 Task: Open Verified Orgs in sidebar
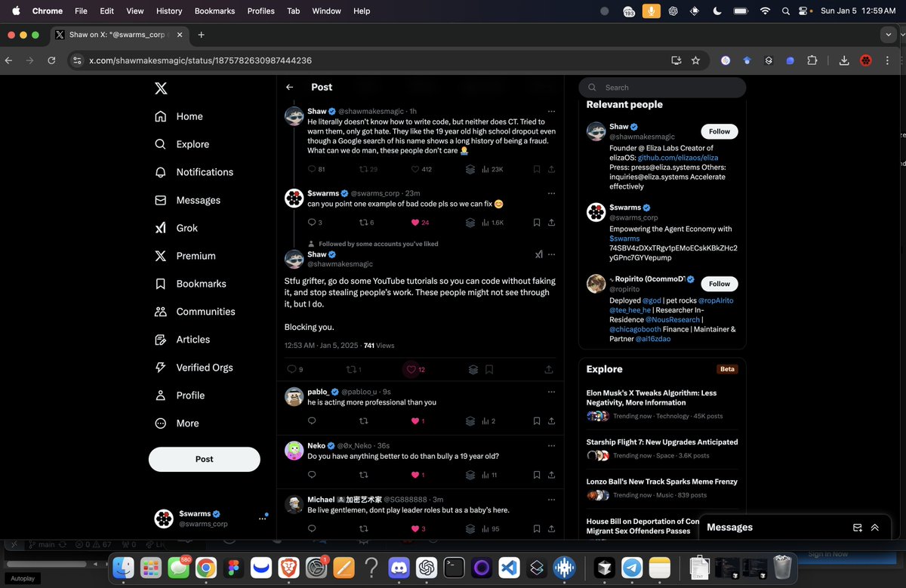193,368
